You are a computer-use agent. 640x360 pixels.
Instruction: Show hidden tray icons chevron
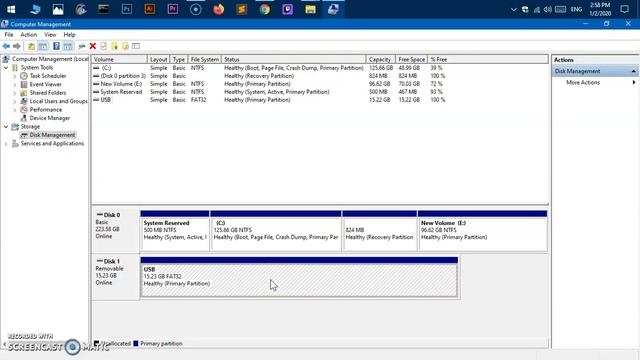[513, 9]
